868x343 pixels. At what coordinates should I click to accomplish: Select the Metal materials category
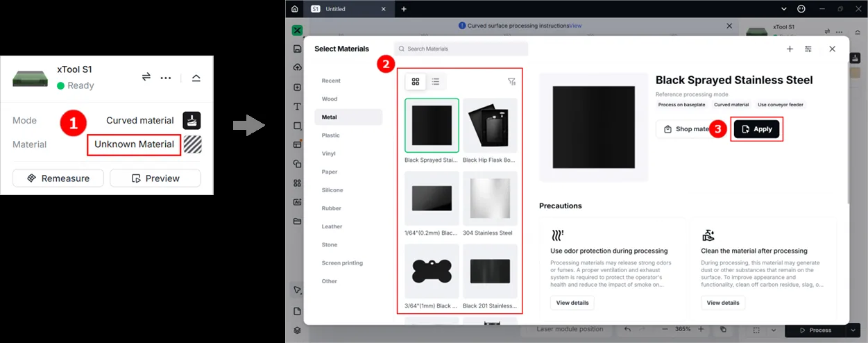coord(348,117)
